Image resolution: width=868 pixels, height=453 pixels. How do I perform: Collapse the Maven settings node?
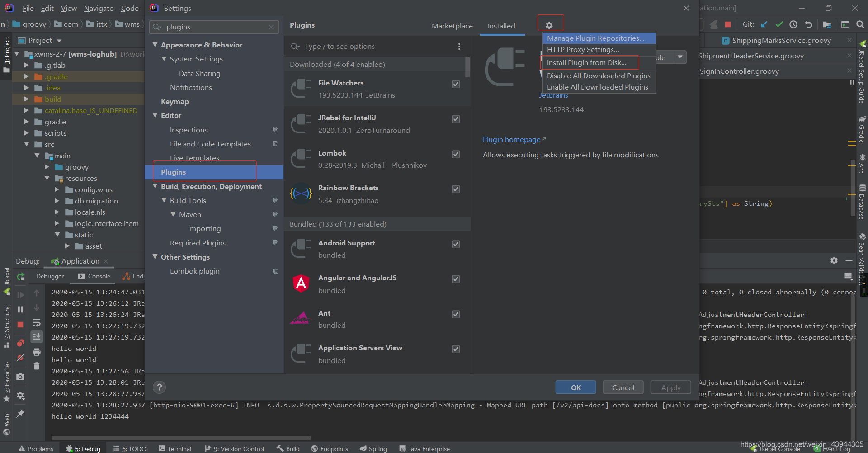[173, 214]
